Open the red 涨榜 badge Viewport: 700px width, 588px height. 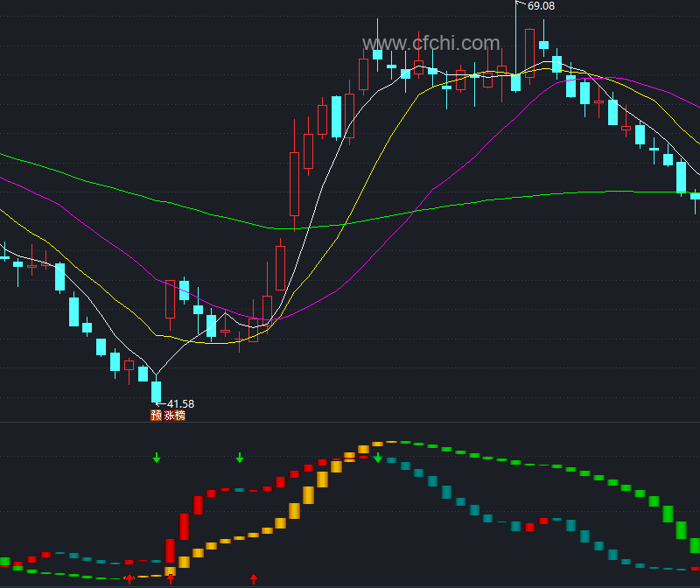pos(174,416)
